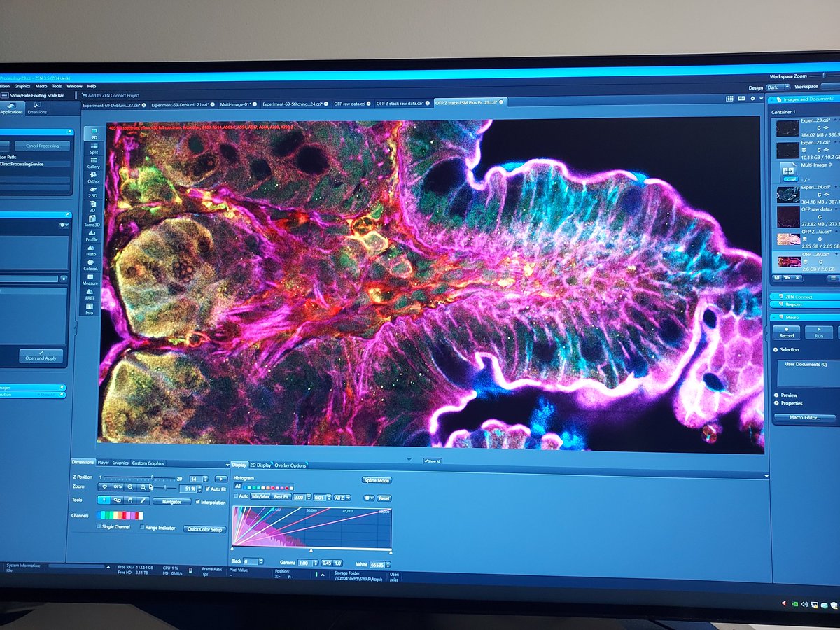
Task: Click the Quick Color Setup button
Action: pos(204,529)
